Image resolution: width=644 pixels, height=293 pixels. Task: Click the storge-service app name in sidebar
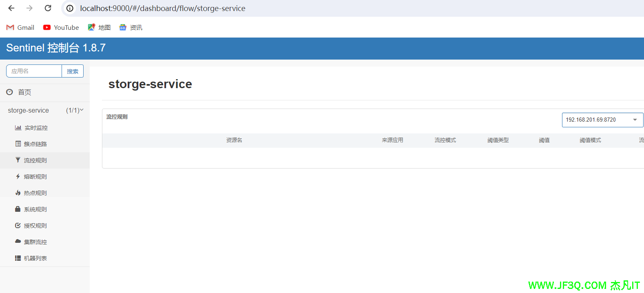(x=29, y=111)
